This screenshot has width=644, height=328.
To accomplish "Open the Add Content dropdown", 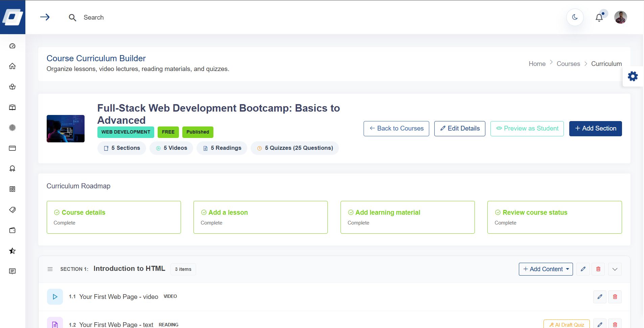I will point(546,269).
